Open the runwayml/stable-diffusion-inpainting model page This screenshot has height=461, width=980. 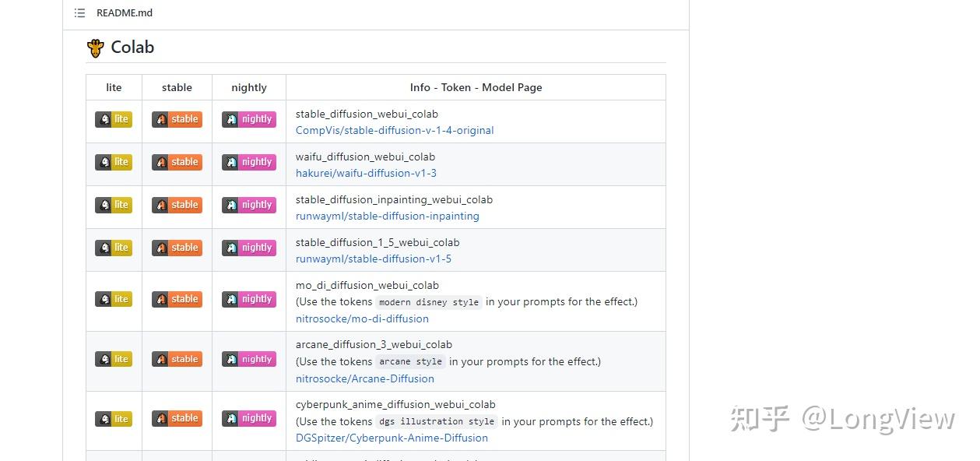coord(387,216)
